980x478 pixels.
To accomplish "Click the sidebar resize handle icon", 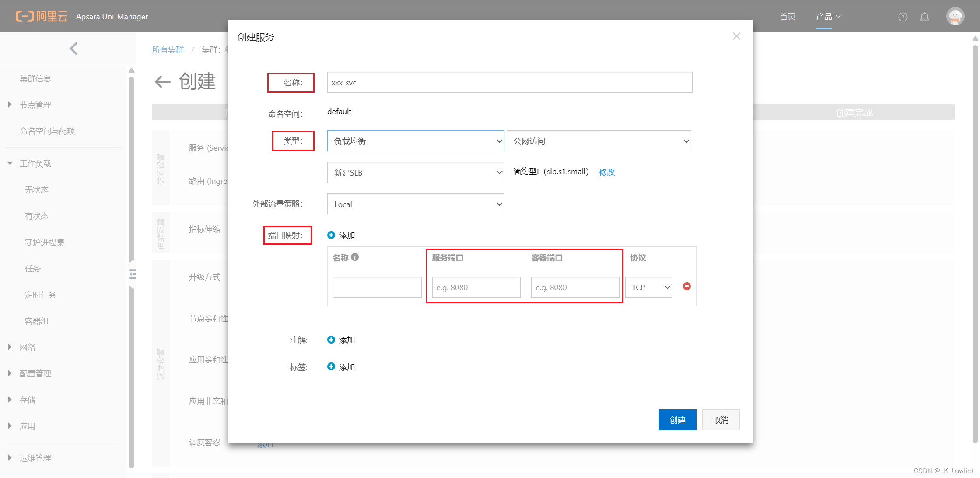I will [133, 274].
